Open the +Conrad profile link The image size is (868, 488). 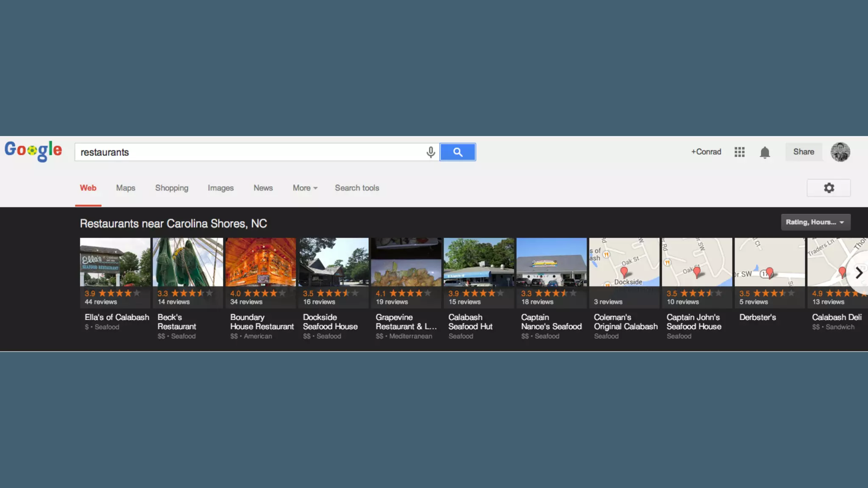tap(706, 152)
